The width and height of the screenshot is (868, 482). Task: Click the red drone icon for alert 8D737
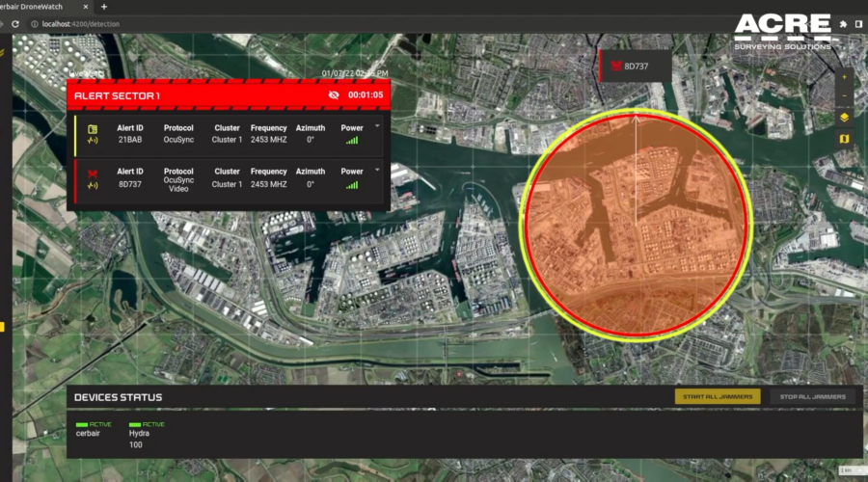(93, 174)
